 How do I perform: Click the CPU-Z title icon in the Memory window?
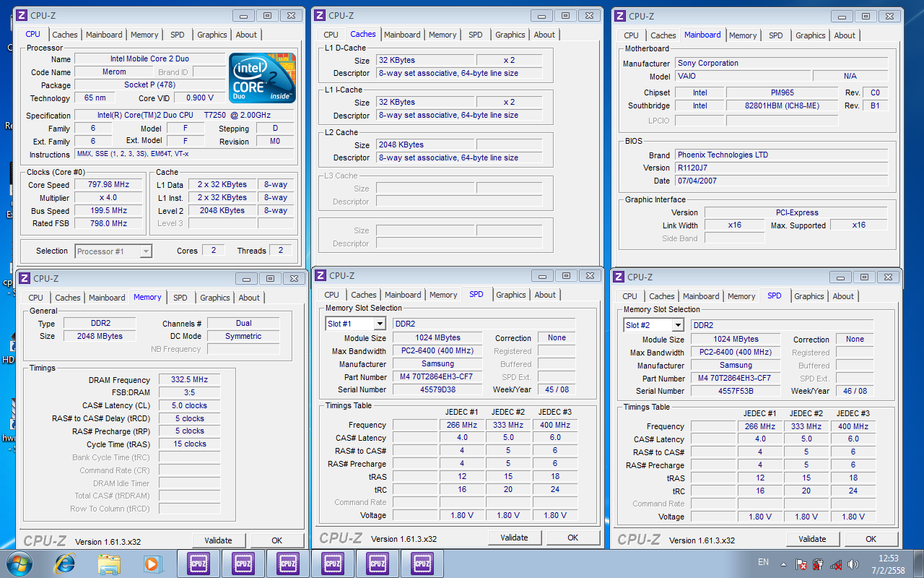[25, 278]
